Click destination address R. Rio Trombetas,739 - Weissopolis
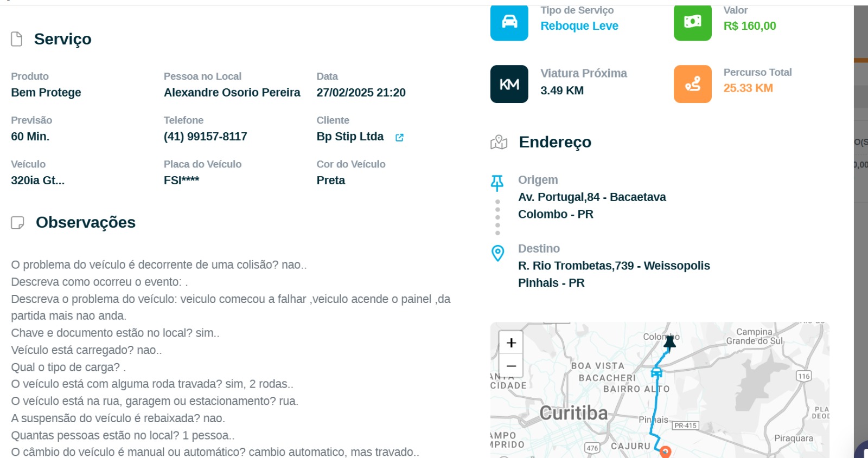Viewport: 868px width, 458px height. tap(614, 266)
